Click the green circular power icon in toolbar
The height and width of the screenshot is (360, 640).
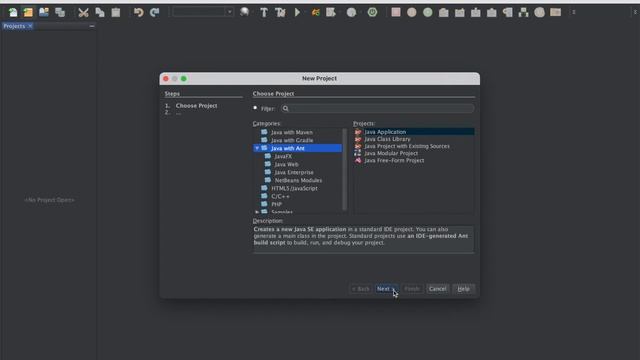click(372, 12)
